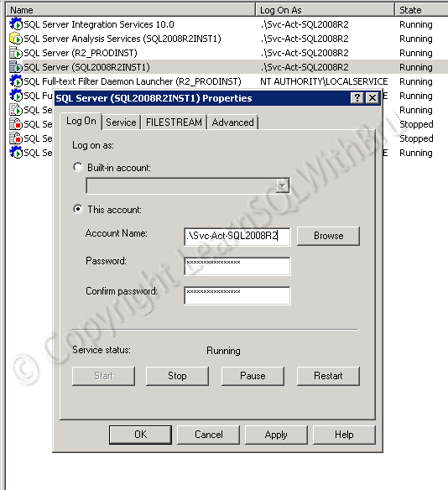Click the Restart service button
The image size is (448, 490).
[328, 376]
